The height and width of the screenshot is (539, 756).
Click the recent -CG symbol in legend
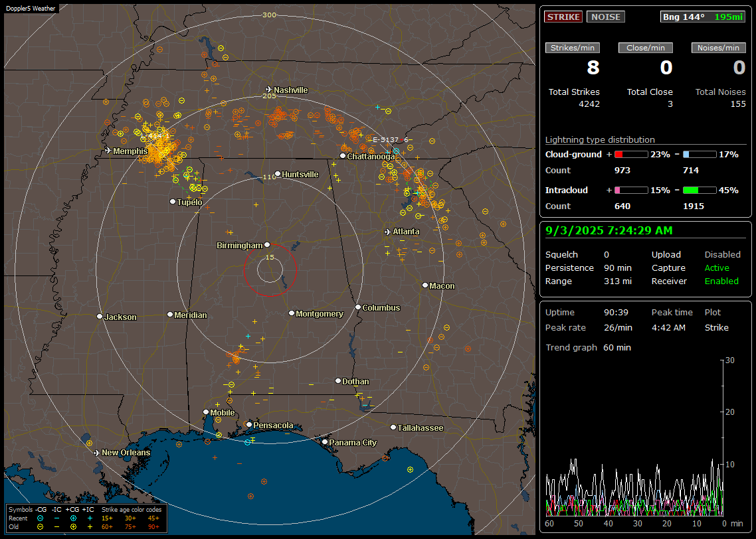click(x=40, y=518)
